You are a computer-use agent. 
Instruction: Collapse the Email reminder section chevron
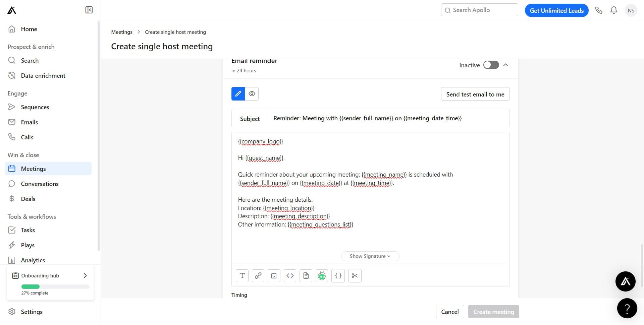point(506,65)
